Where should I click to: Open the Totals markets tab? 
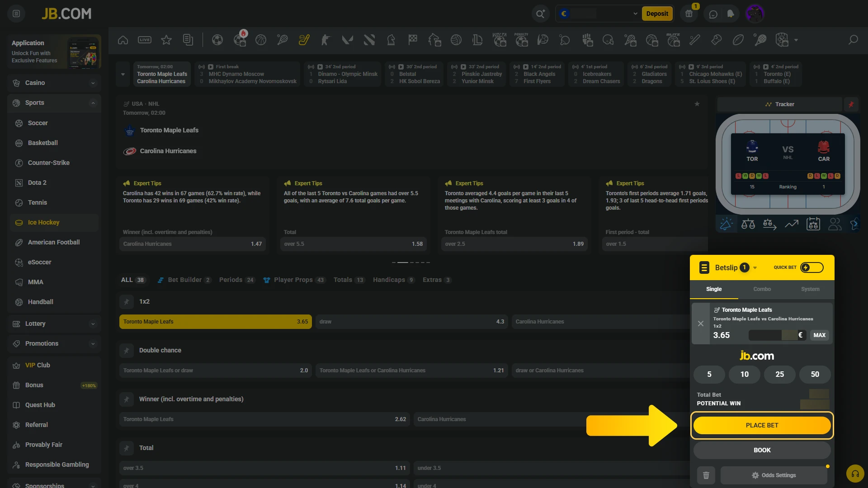[x=349, y=280]
